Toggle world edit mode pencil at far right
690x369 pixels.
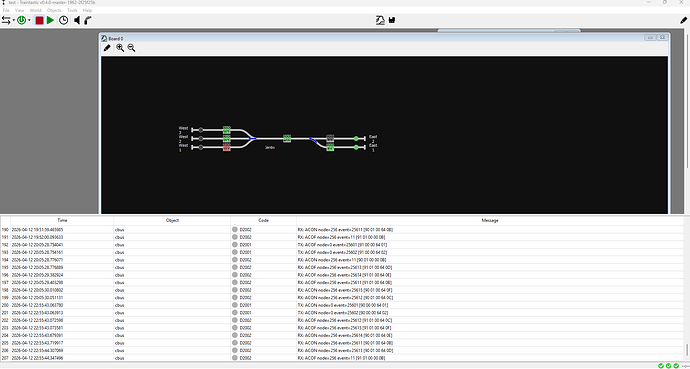pyautogui.click(x=683, y=20)
